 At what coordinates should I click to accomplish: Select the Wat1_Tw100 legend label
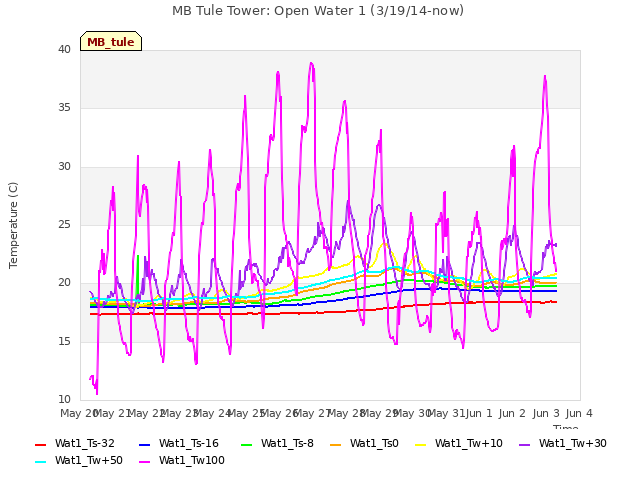[192, 460]
